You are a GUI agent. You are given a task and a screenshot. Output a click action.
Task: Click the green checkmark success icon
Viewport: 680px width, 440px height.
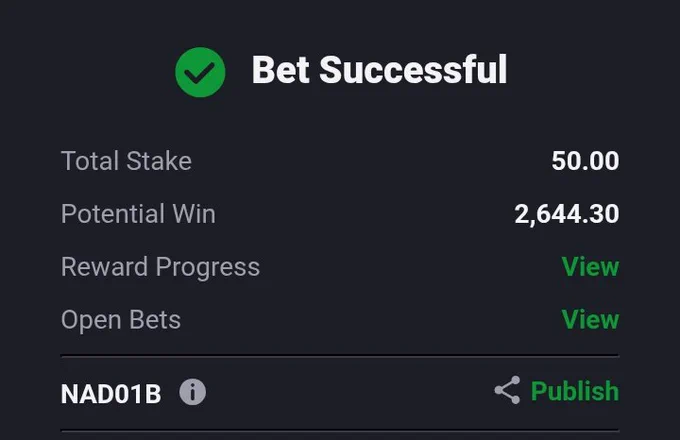(200, 72)
